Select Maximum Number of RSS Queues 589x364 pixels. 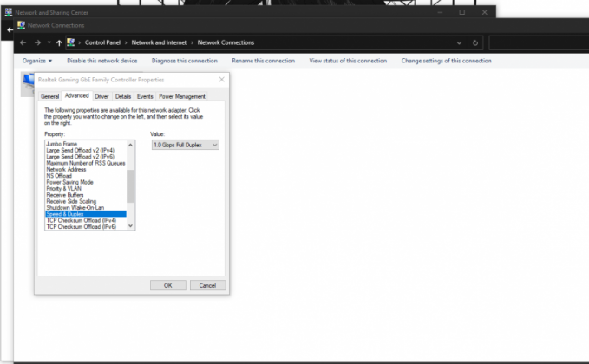[x=86, y=163]
